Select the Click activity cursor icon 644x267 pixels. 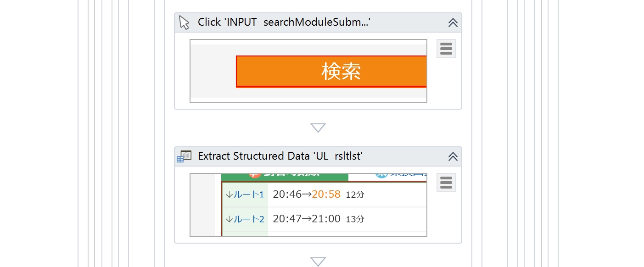pos(184,22)
